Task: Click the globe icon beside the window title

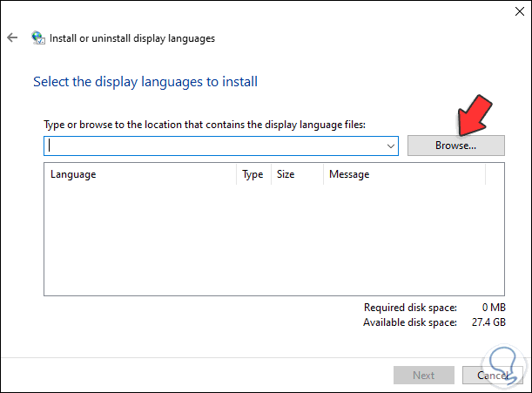Action: point(37,37)
